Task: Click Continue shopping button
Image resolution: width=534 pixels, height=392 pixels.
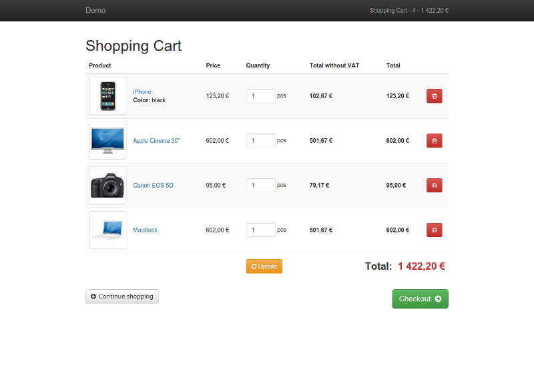Action: click(122, 297)
